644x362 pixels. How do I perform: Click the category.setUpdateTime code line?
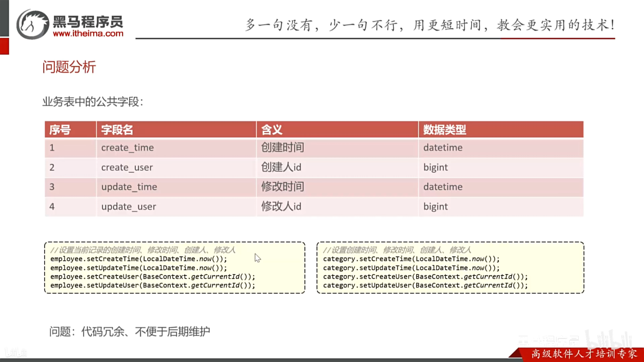pyautogui.click(x=411, y=268)
